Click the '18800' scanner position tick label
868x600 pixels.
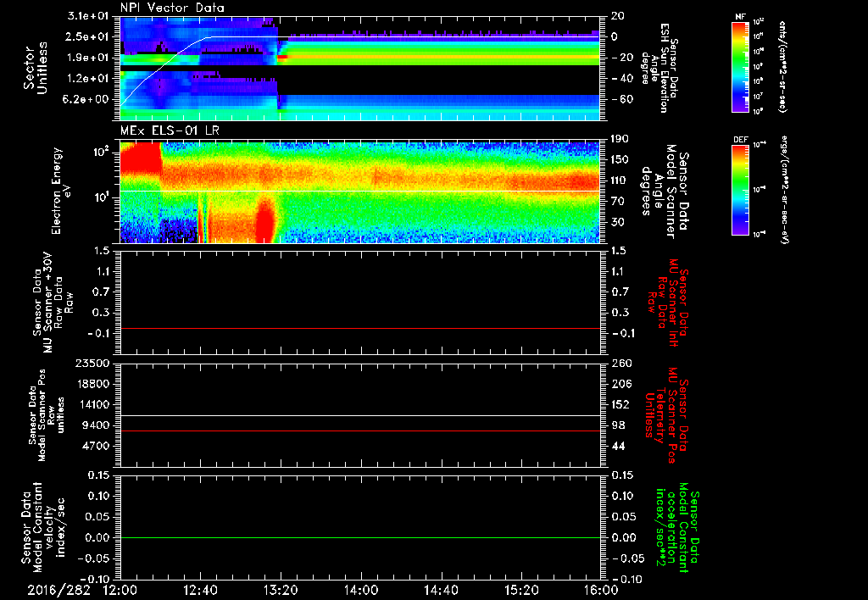point(94,384)
